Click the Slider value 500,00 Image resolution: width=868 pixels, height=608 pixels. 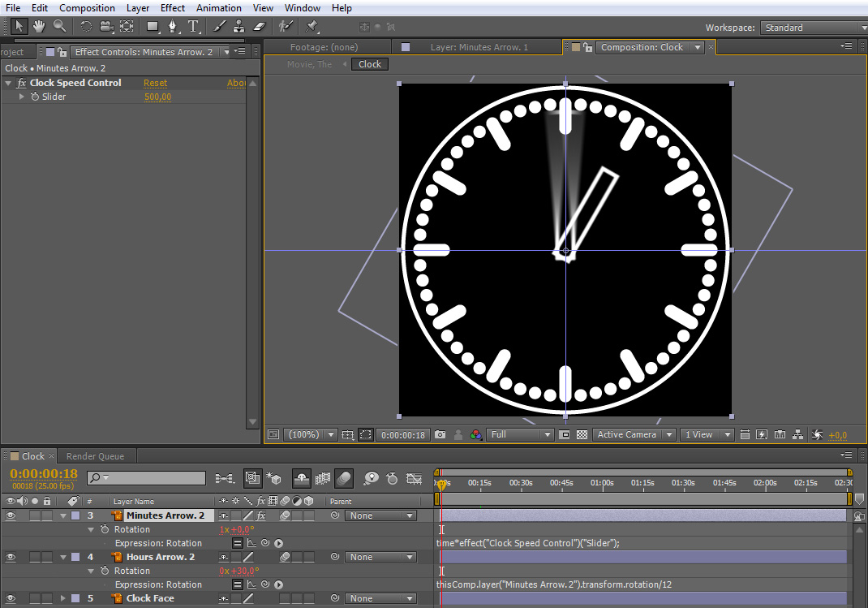[157, 97]
